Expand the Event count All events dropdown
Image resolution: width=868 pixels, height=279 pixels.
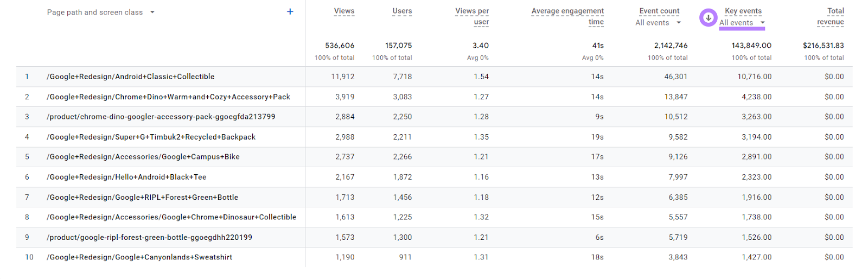click(x=658, y=23)
